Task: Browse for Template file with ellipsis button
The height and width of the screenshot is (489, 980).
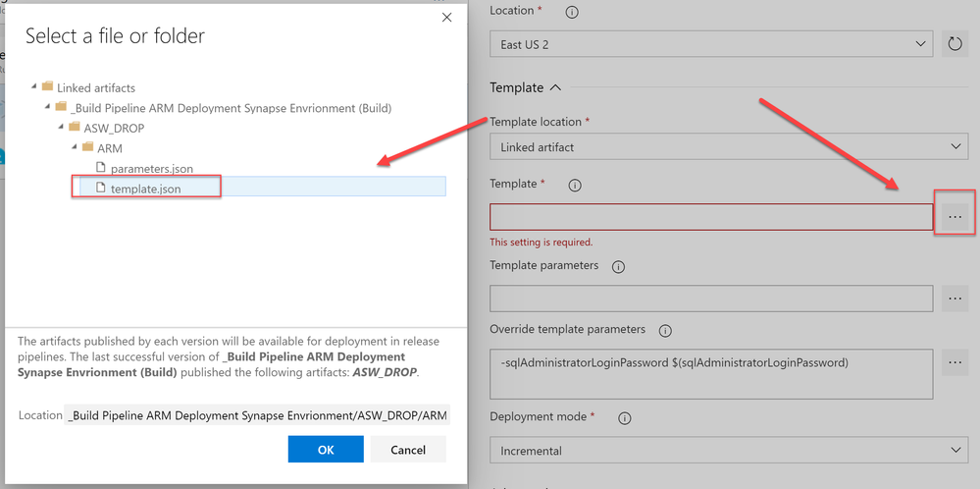Action: point(954,216)
